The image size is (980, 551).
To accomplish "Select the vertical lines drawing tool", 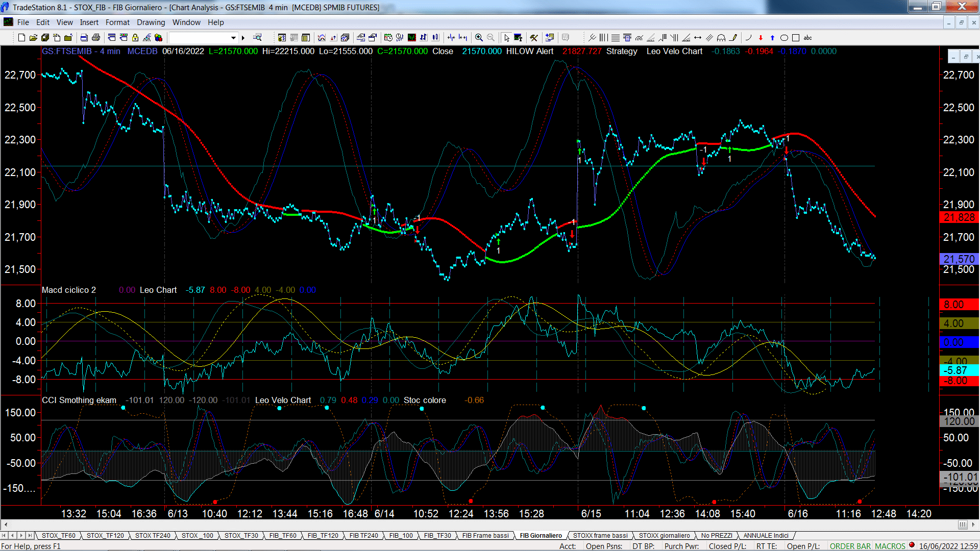I will 603,38.
